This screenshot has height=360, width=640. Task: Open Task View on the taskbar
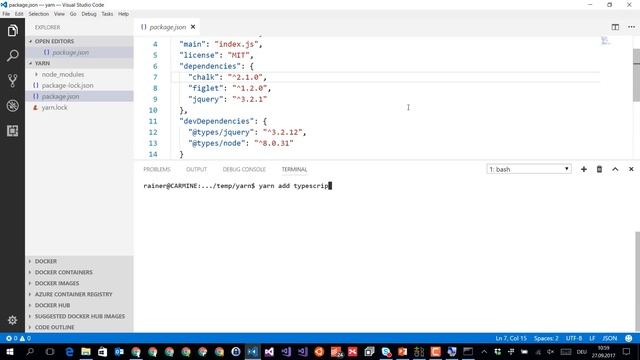[50, 351]
